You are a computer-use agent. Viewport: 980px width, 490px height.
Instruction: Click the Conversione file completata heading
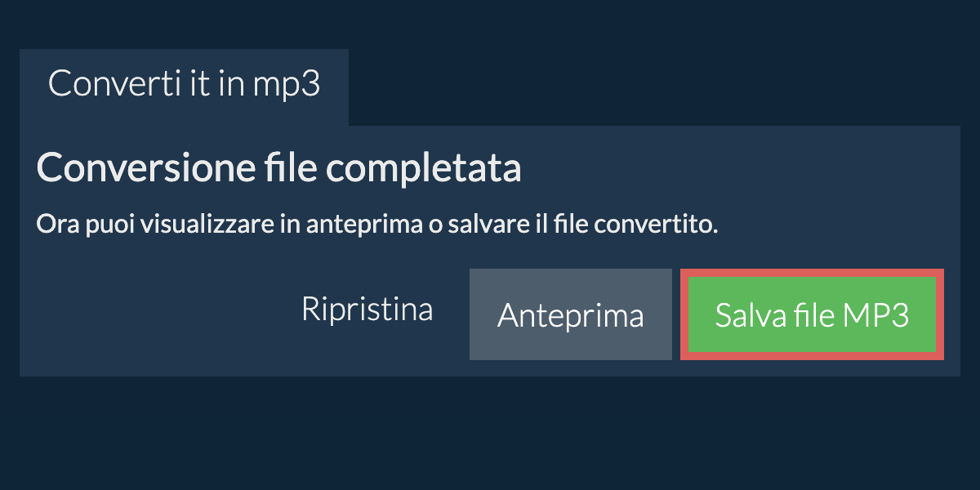tap(278, 169)
